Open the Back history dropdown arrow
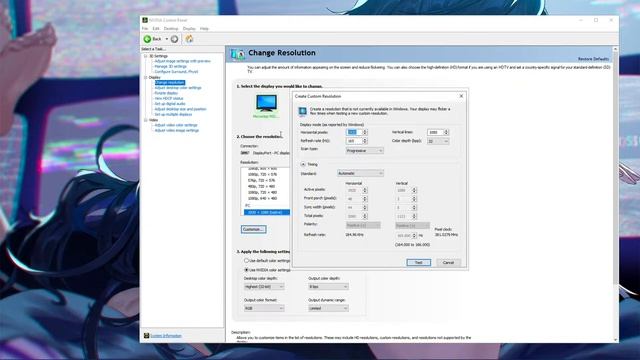Viewport: 640px width, 360px height. 167,39
